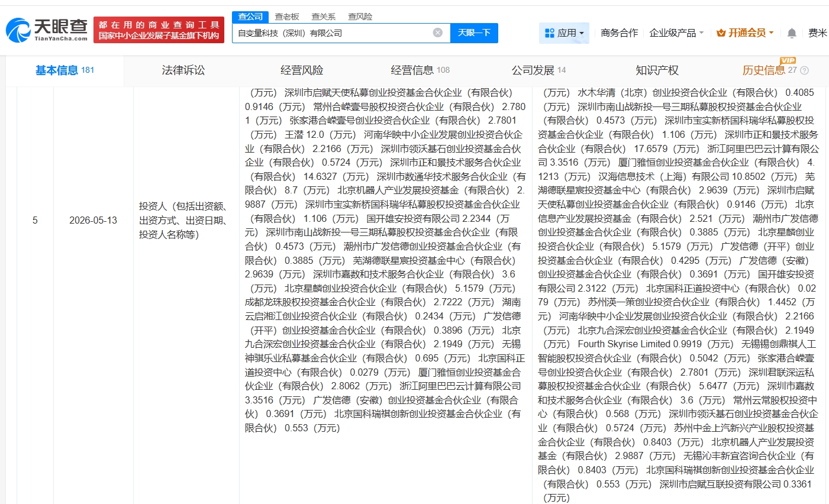
Task: Expand the 应用 dropdown arrow
Action: [x=582, y=33]
